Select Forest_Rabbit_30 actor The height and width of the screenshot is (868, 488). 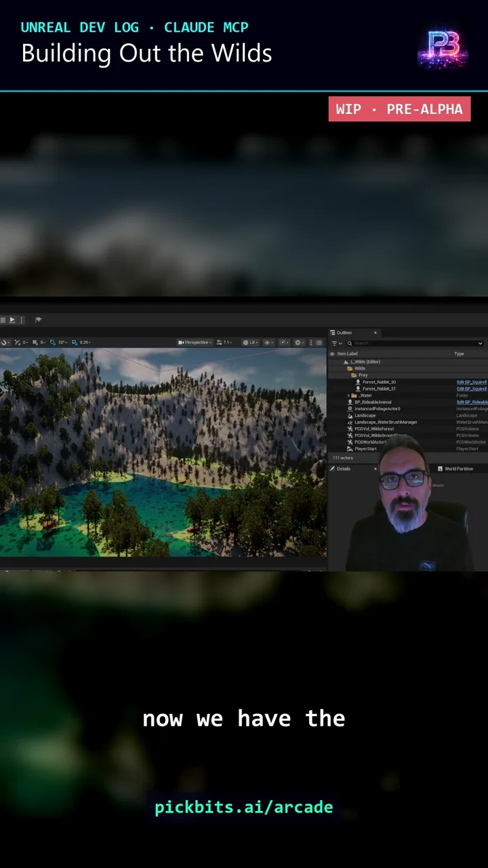click(x=408, y=382)
